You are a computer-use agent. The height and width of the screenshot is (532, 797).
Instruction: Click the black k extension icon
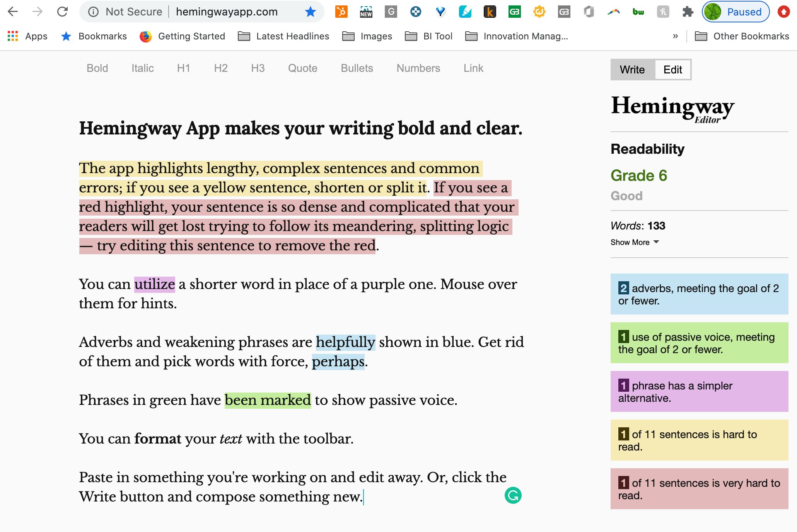pos(490,12)
